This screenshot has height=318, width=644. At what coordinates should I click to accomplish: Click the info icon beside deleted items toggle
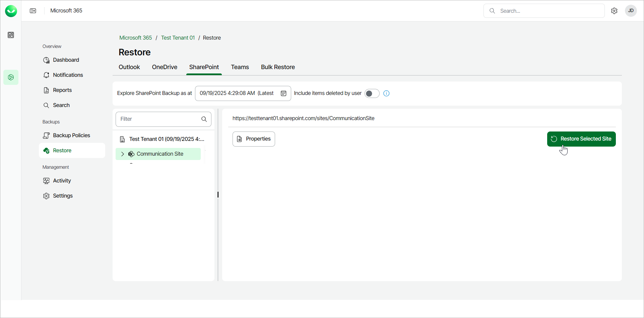[x=386, y=93]
